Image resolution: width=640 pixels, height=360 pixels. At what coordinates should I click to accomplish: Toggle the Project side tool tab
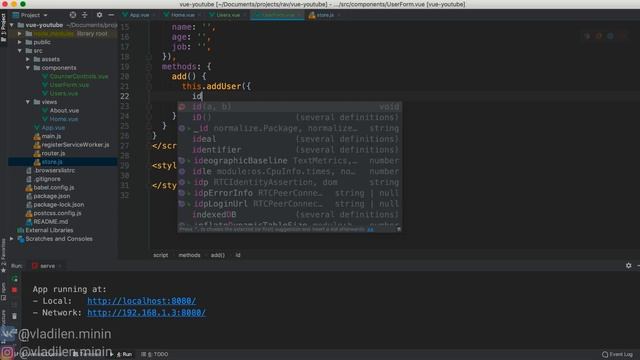coord(3,27)
